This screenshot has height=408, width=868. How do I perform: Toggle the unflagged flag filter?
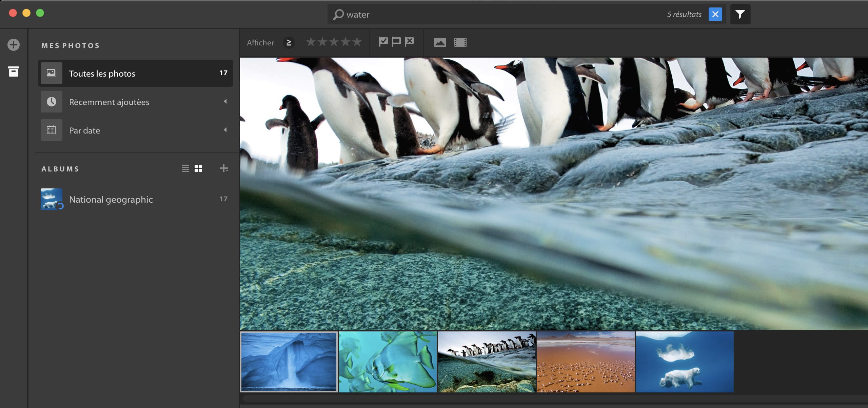point(396,42)
